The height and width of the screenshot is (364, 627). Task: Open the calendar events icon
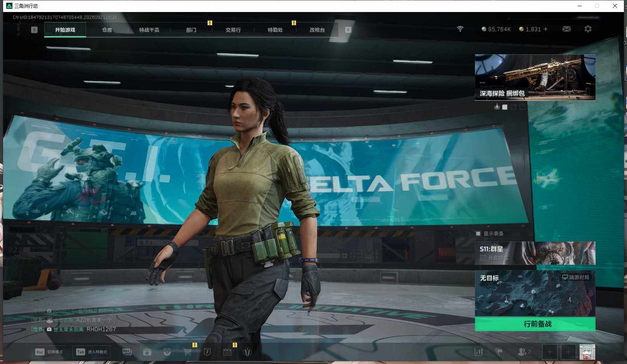click(x=227, y=352)
